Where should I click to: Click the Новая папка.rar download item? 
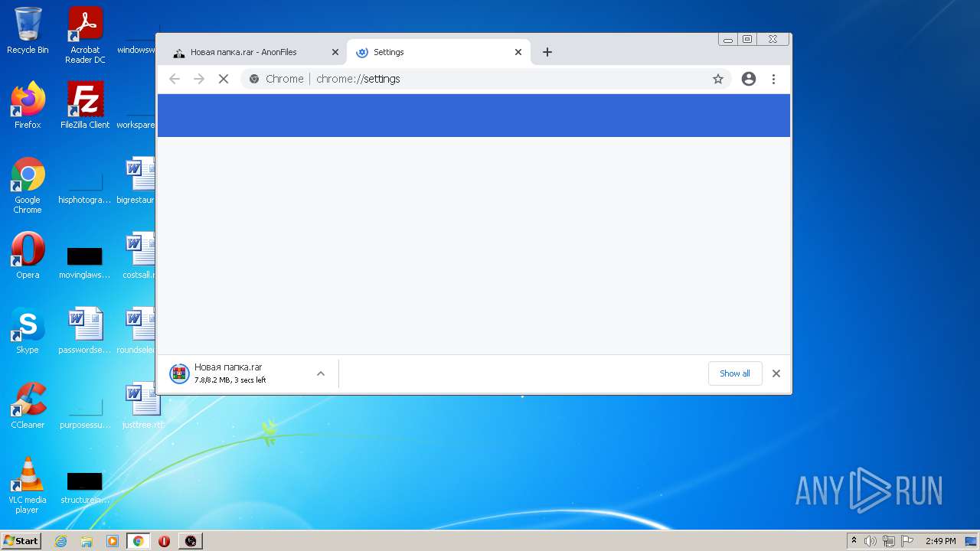click(237, 373)
